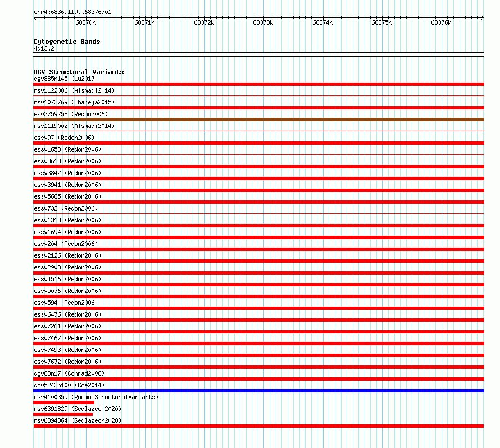
Task: Select the essv1318 (Redon2006) label
Action: coord(67,220)
